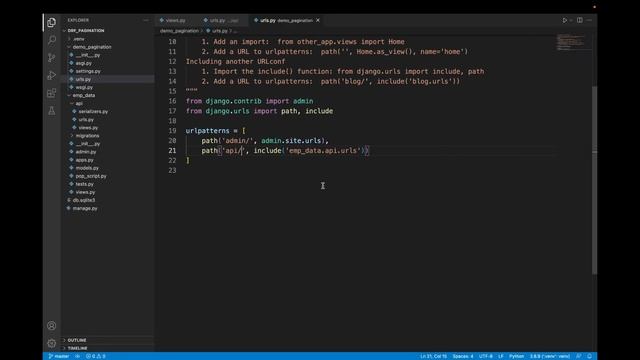Image resolution: width=640 pixels, height=360 pixels.
Task: Click the code minimap preview
Action: (572, 42)
